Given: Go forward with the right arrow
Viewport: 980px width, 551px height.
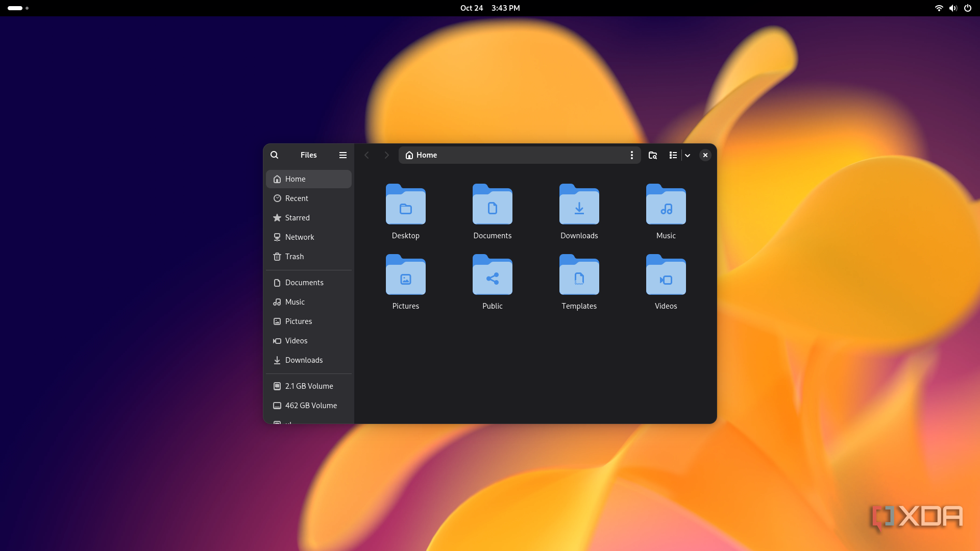Looking at the screenshot, I should coord(386,155).
